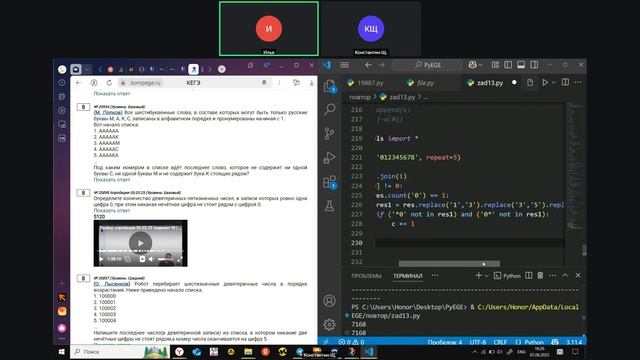Screen dimensions: 640x360
Task: Open the Search view in VS Code
Action: point(329,109)
